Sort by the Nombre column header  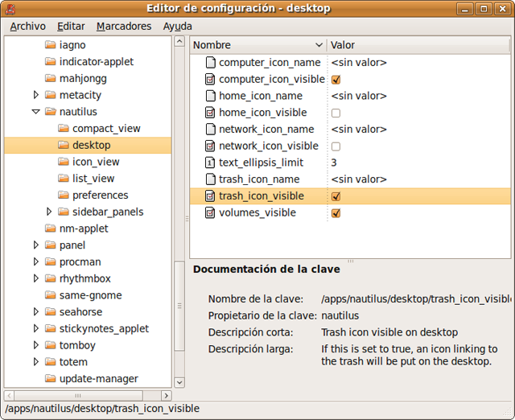point(256,45)
